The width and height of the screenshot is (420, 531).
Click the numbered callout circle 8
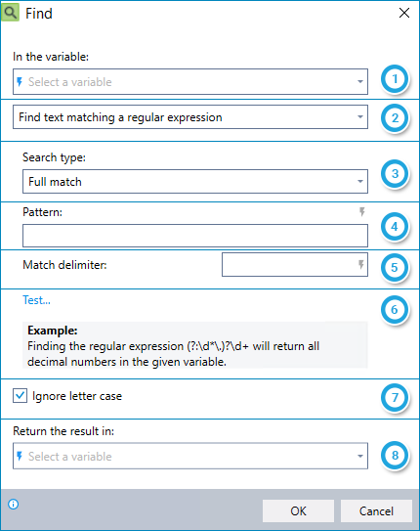tap(395, 456)
